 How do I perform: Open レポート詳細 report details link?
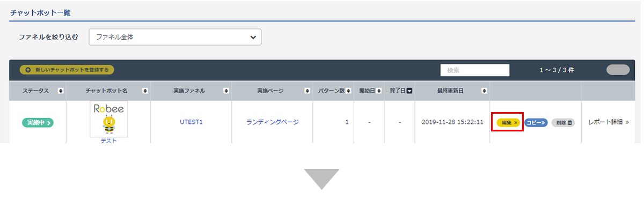(x=609, y=122)
